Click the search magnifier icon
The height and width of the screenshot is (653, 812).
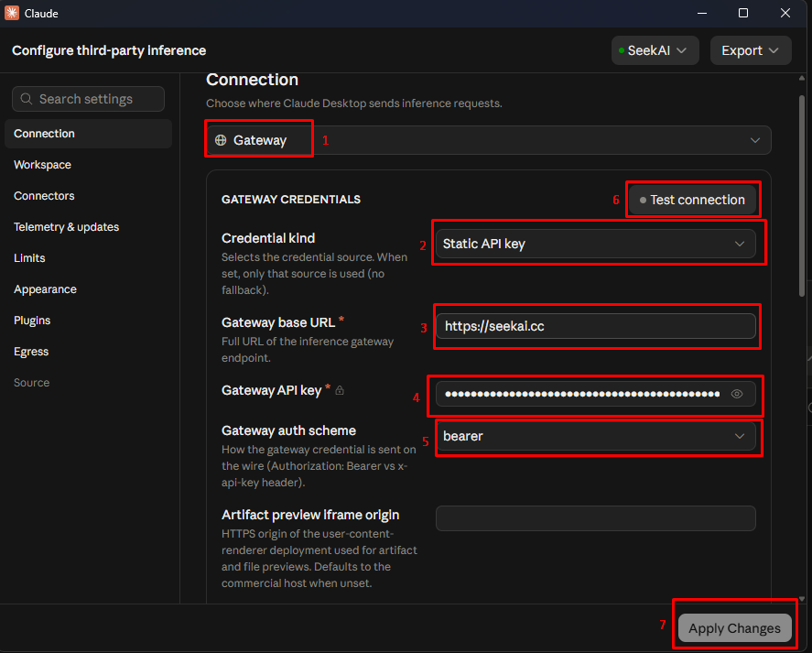pyautogui.click(x=26, y=99)
